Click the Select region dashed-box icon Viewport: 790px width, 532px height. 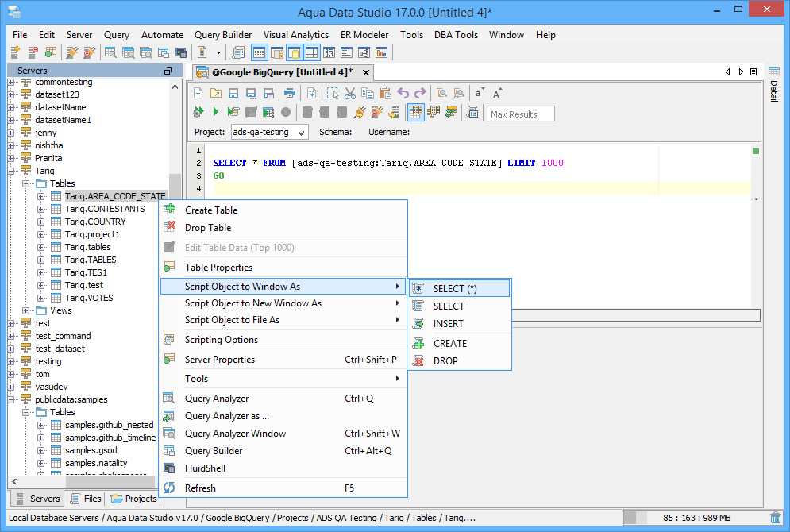333,93
